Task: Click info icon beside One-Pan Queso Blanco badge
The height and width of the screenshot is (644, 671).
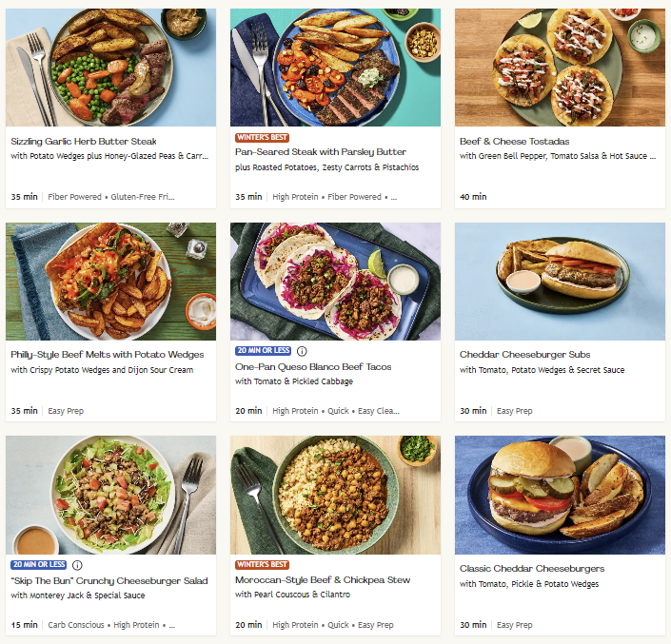Action: [303, 351]
